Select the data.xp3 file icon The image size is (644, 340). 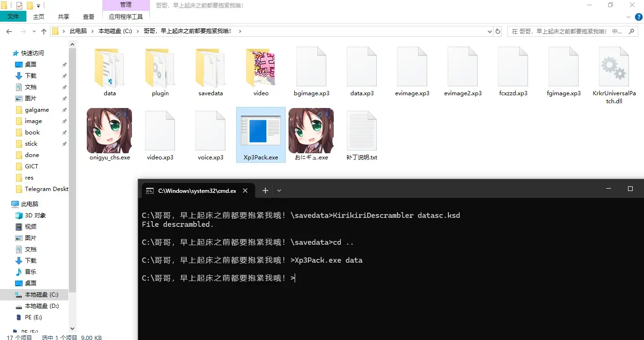362,66
